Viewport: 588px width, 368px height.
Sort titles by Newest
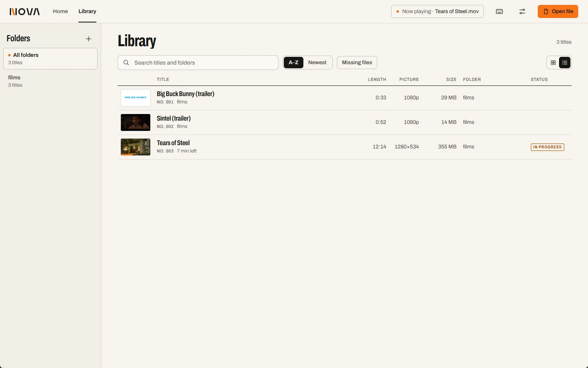[x=317, y=63]
